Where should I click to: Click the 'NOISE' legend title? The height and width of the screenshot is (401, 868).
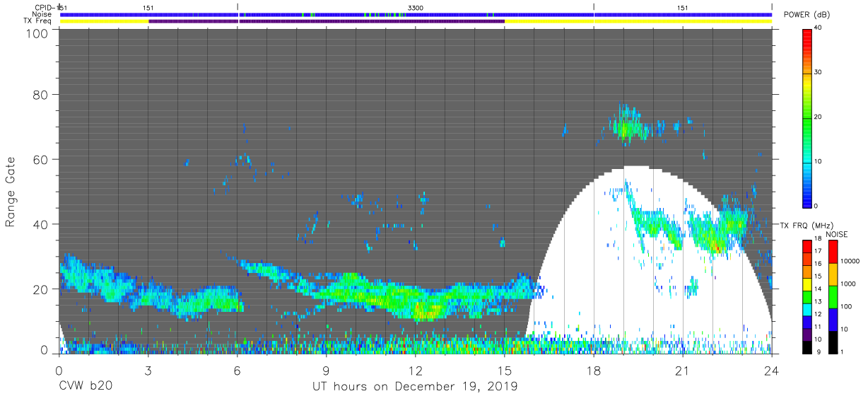pyautogui.click(x=838, y=234)
